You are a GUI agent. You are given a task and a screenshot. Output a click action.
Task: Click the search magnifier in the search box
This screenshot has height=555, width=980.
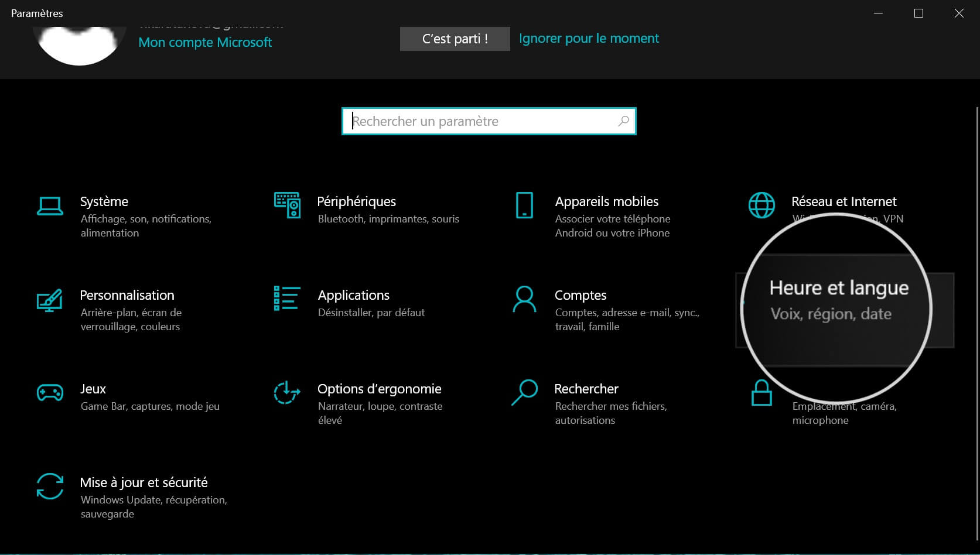[623, 121]
